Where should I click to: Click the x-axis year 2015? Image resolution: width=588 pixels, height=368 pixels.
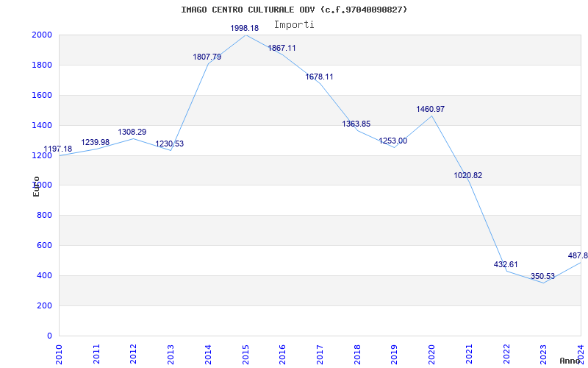[245, 354]
